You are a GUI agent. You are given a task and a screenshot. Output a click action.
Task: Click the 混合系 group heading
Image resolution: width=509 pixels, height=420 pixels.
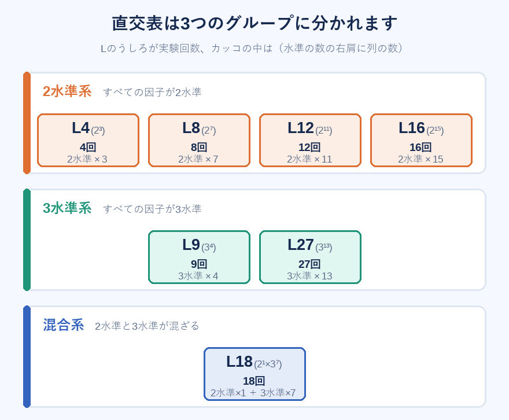64,325
